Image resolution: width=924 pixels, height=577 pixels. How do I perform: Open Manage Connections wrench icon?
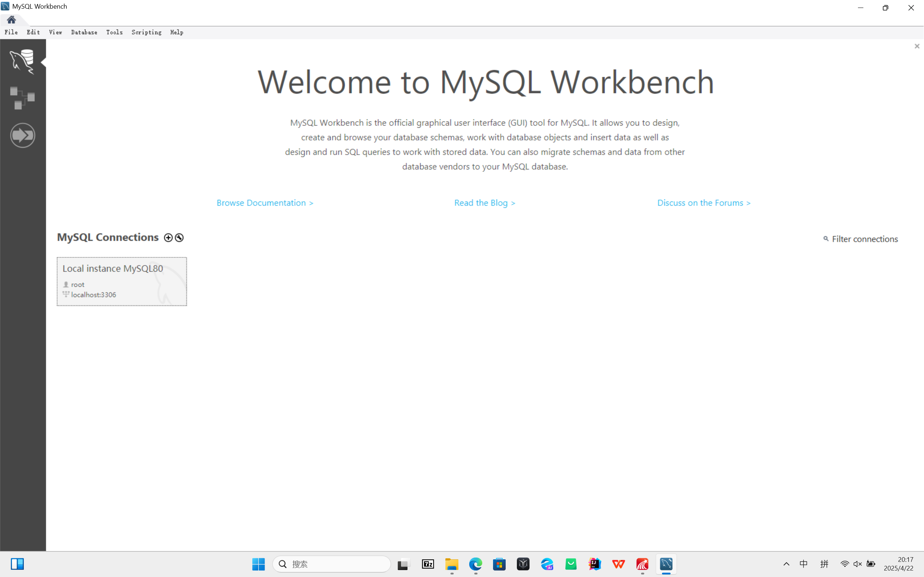pyautogui.click(x=179, y=238)
